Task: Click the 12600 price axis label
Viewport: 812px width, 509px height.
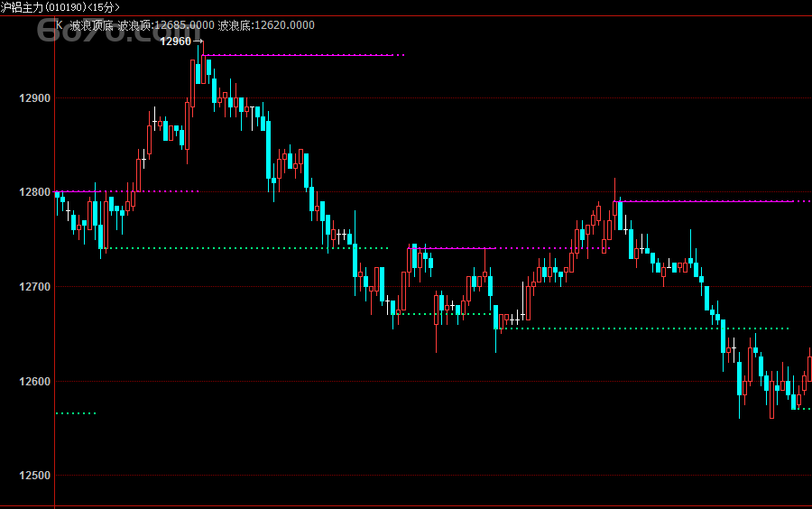Action: 35,382
